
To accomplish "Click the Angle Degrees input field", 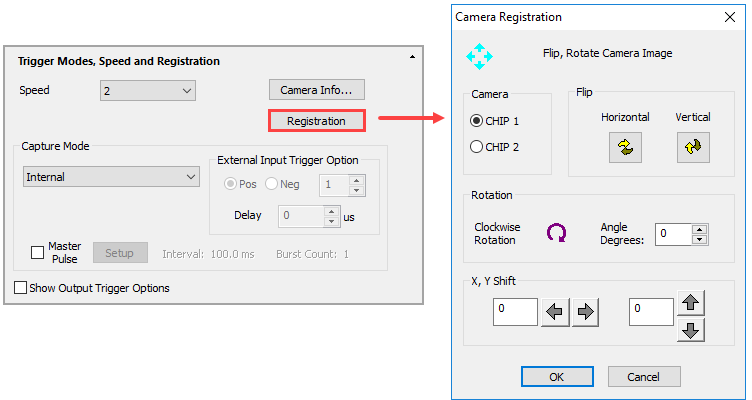I will click(673, 234).
